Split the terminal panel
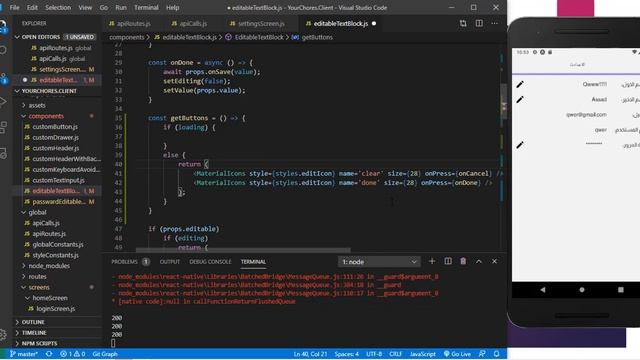This screenshot has height=360, width=640. tap(448, 261)
